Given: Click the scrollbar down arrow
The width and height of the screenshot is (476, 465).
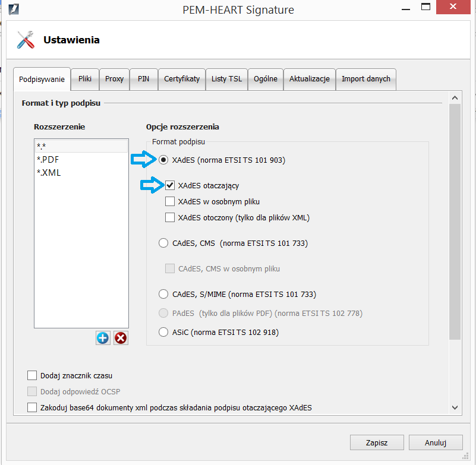Looking at the screenshot, I should [x=455, y=407].
